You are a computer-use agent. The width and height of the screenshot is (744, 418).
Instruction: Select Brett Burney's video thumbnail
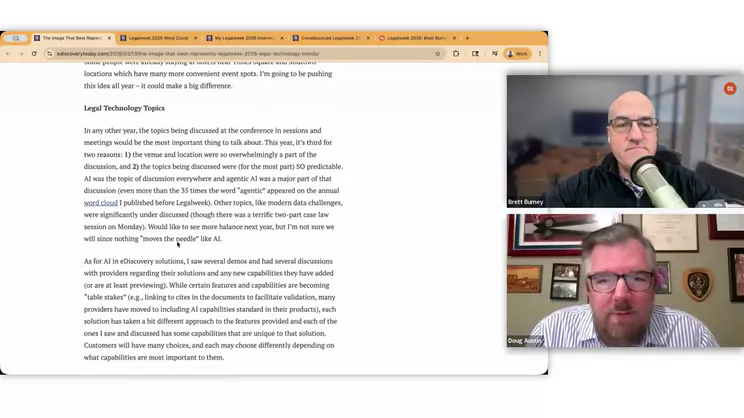(625, 141)
